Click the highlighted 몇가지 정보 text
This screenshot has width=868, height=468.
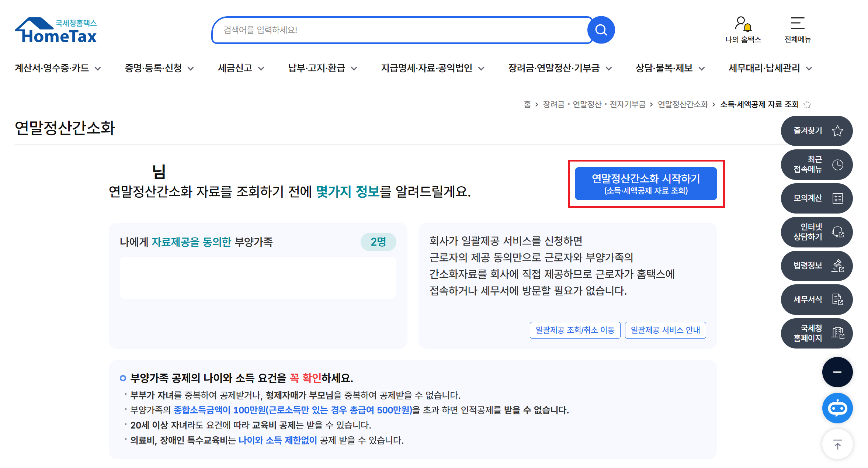pyautogui.click(x=348, y=191)
